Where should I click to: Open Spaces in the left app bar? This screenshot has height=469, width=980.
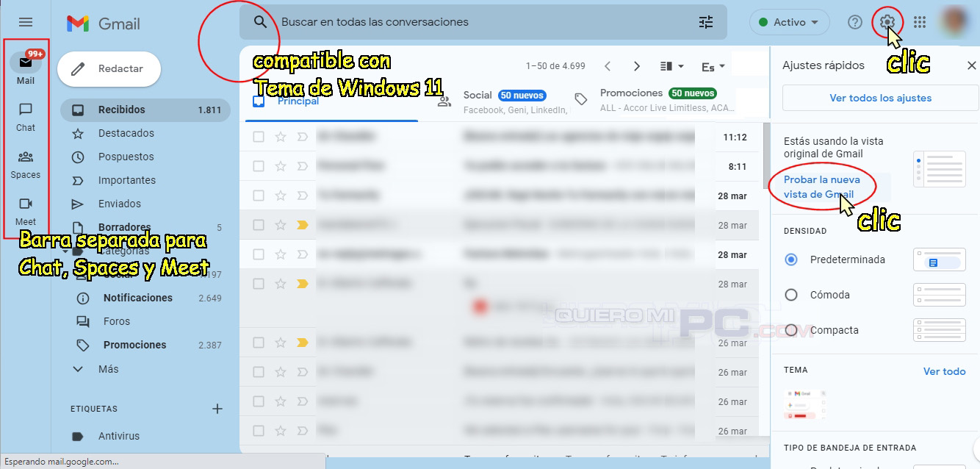coord(26,164)
